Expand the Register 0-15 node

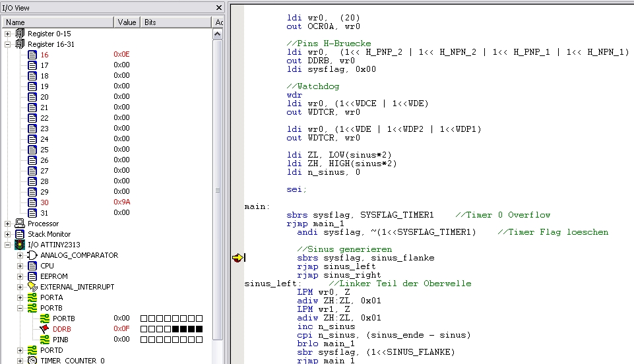[x=7, y=34]
